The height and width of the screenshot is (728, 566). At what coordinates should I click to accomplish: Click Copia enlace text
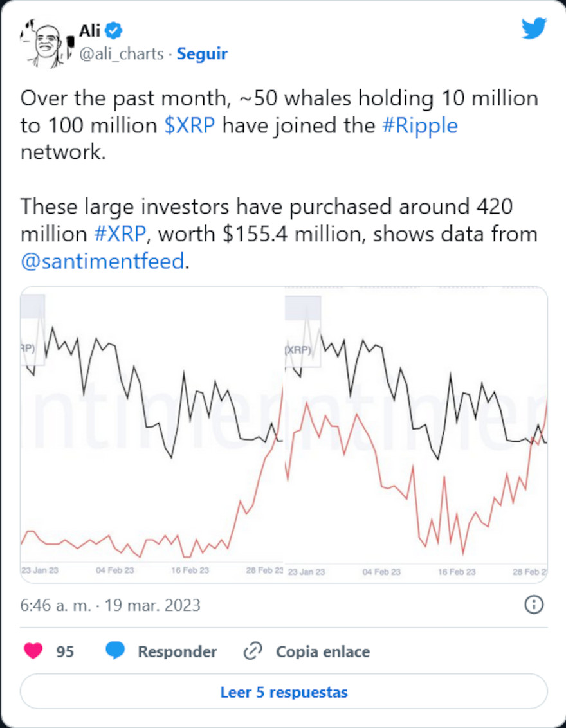(322, 651)
